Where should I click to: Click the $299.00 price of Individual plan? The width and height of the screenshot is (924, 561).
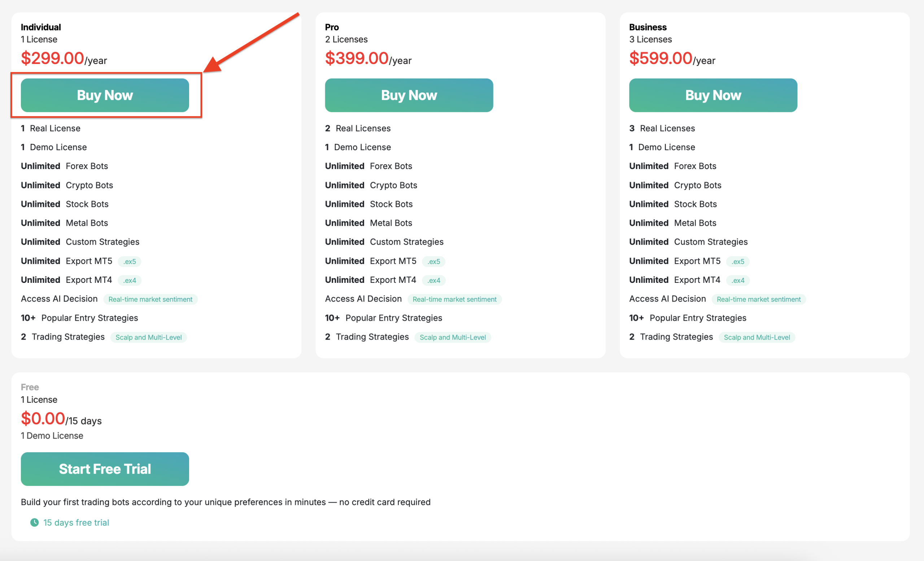pos(52,59)
